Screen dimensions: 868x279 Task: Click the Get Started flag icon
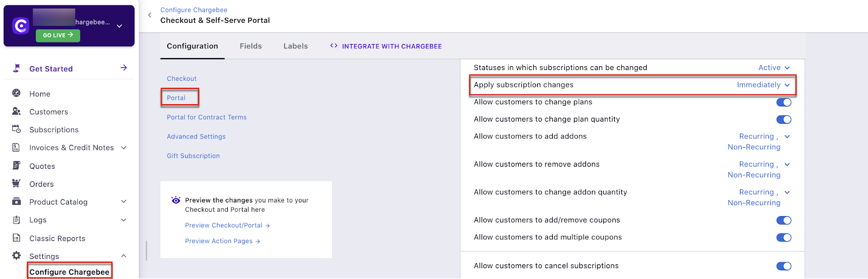(16, 68)
